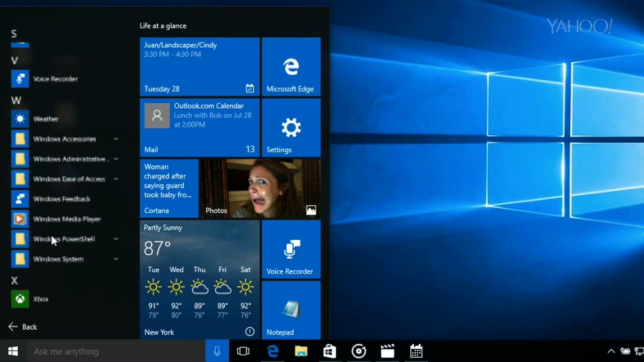Image resolution: width=644 pixels, height=362 pixels.
Task: Open the Settings gear tile
Action: (x=291, y=128)
